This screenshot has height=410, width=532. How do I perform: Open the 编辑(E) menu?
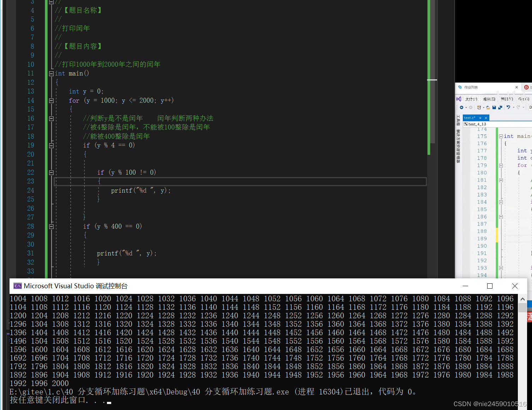[x=489, y=99]
